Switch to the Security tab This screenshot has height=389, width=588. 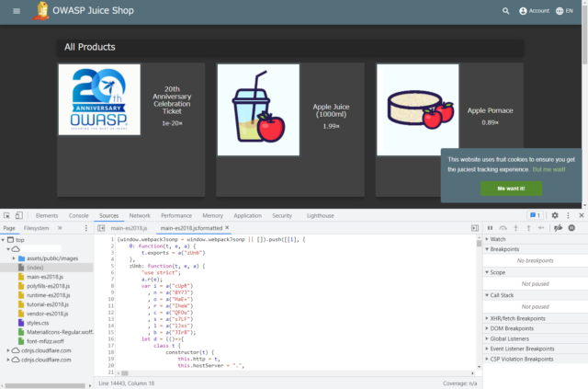click(x=282, y=215)
